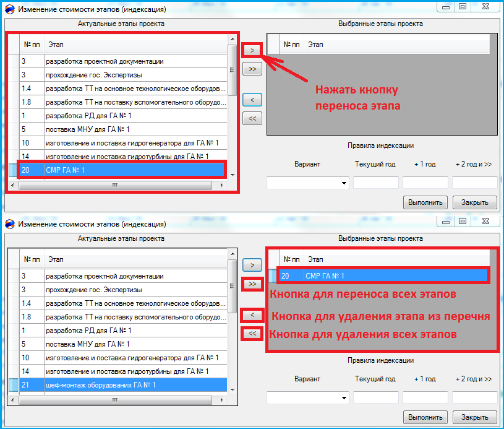Click scroll-down arrow of upper left list
The image size is (504, 429).
233,175
